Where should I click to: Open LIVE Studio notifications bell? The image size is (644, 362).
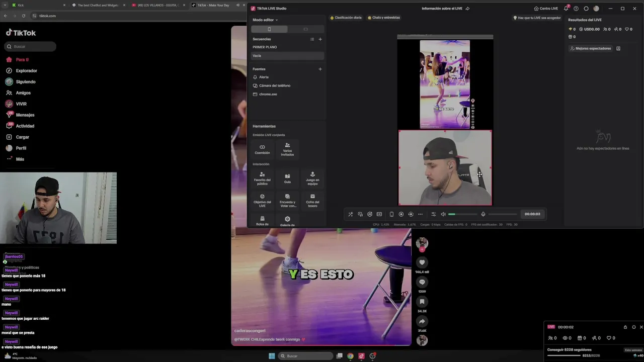click(x=567, y=9)
